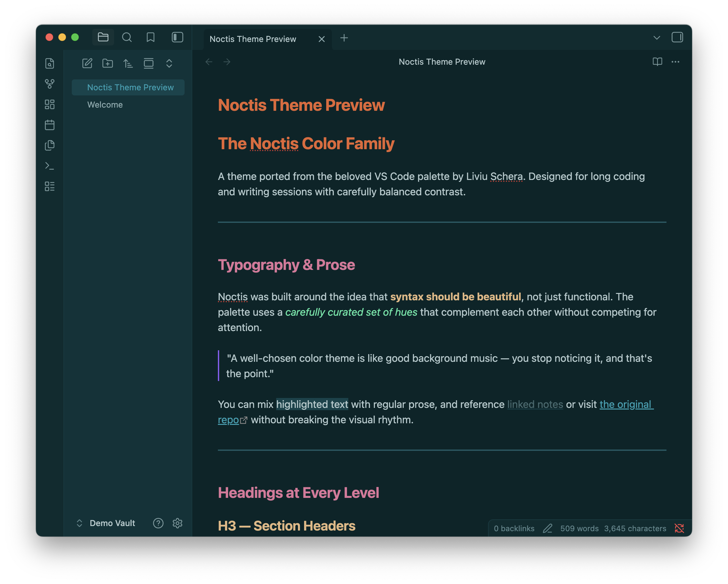The image size is (728, 584).
Task: Close the Noctis Theme Preview tab
Action: pos(321,39)
